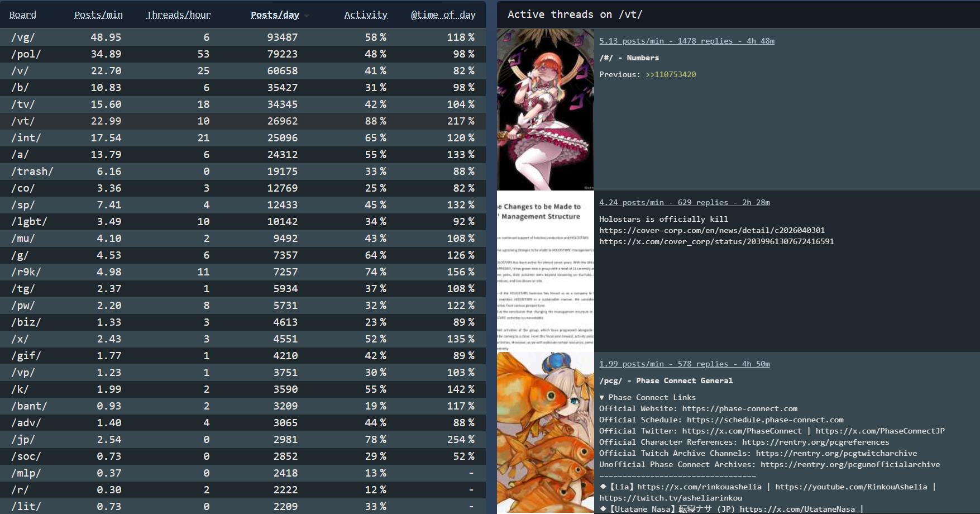
Task: Click the 79223 posts/day value
Action: 283,54
